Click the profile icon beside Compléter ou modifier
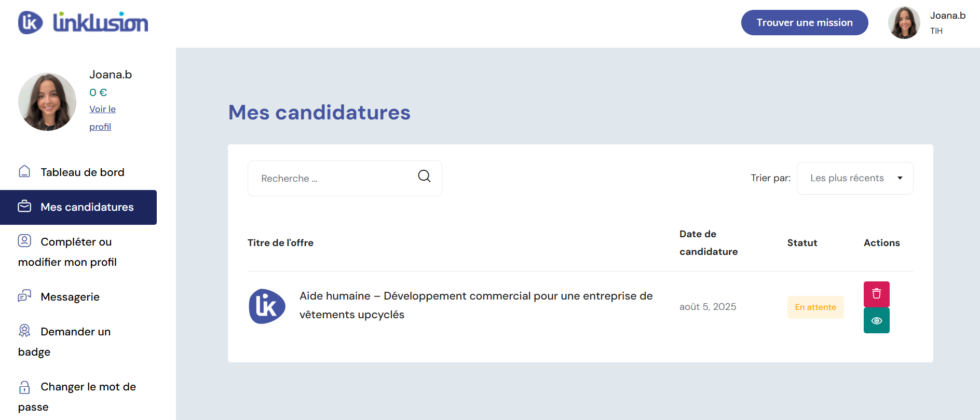980x420 pixels. (x=24, y=241)
